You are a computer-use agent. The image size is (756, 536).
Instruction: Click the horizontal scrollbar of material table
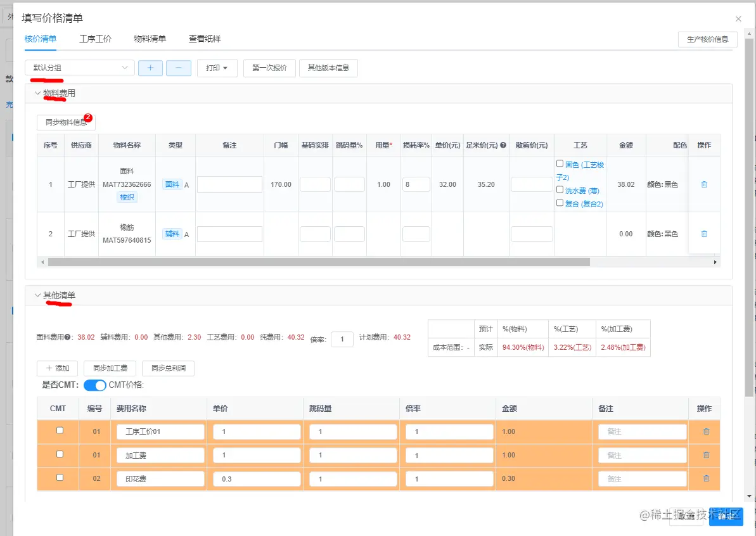pos(319,262)
